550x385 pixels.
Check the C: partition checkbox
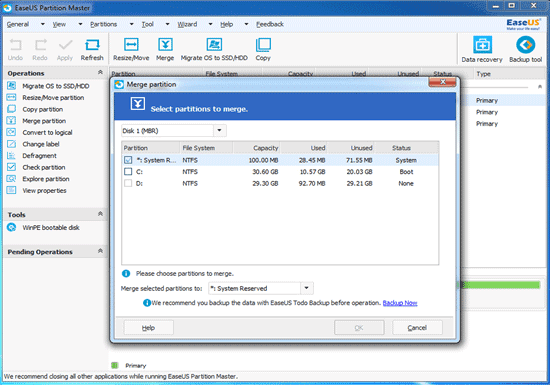(x=128, y=172)
